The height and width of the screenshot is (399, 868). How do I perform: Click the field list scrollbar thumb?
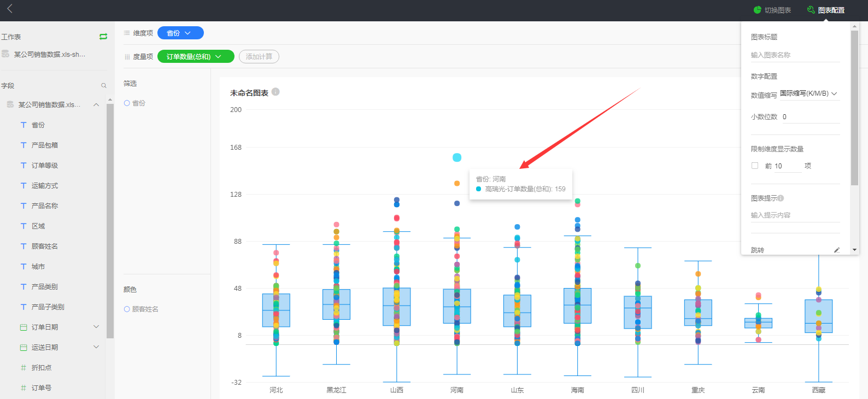(110, 221)
